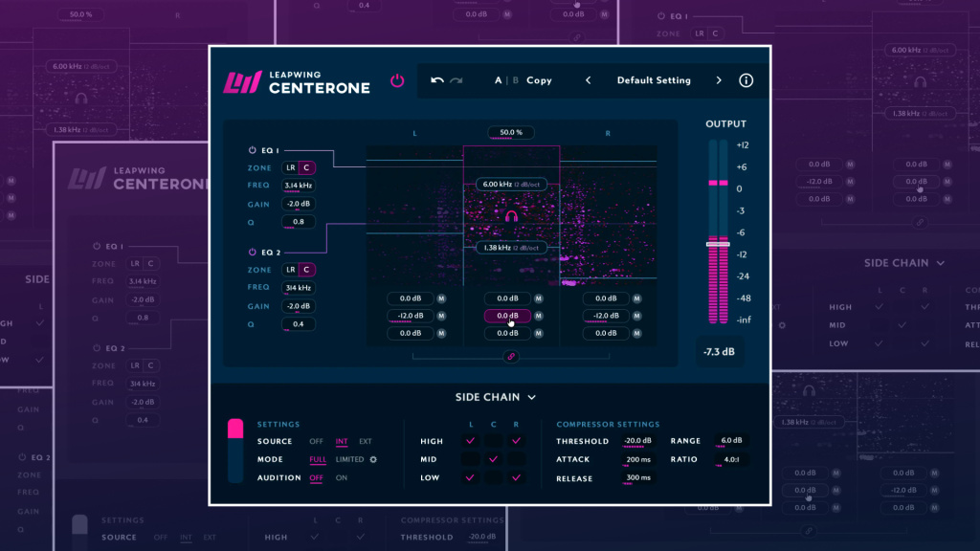
Task: Set side chain source to OFF
Action: pyautogui.click(x=316, y=442)
